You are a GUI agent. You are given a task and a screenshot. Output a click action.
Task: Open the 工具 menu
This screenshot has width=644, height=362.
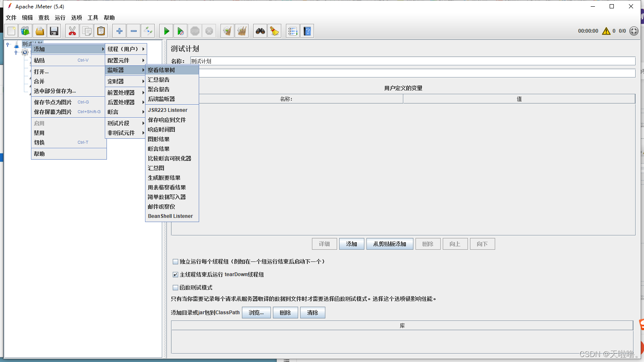click(93, 18)
